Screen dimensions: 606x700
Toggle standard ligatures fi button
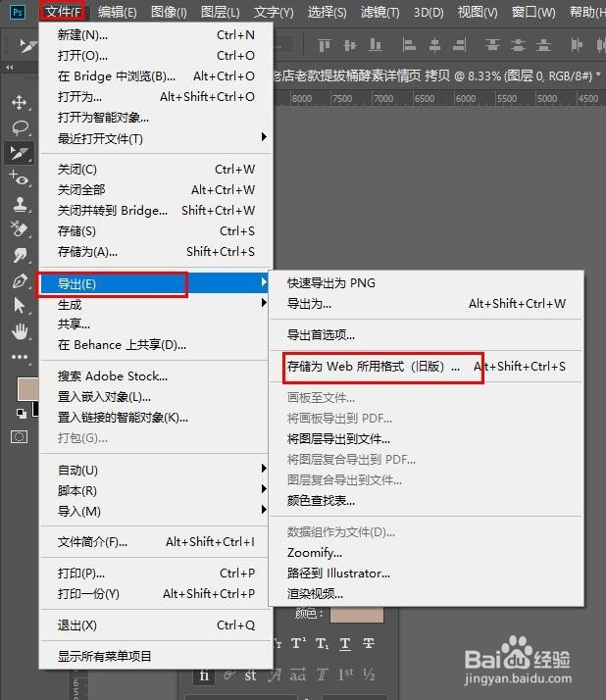pyautogui.click(x=204, y=675)
